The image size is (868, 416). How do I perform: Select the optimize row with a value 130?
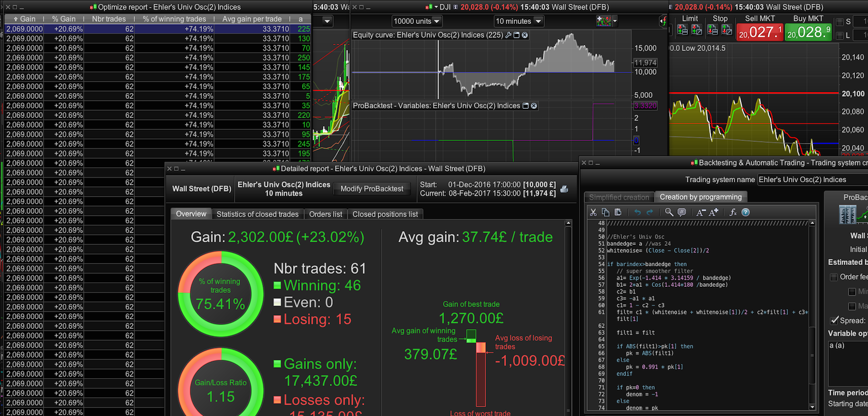[x=158, y=38]
